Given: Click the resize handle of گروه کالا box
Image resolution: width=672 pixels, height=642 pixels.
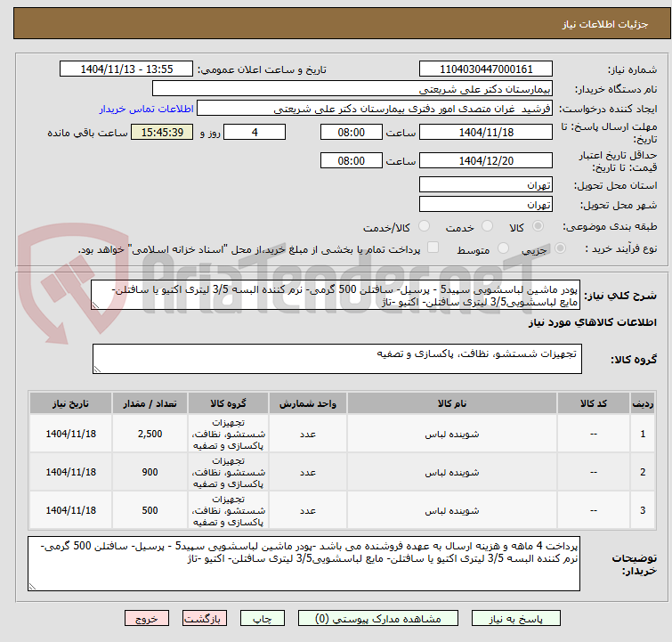Looking at the screenshot, I should [97, 370].
